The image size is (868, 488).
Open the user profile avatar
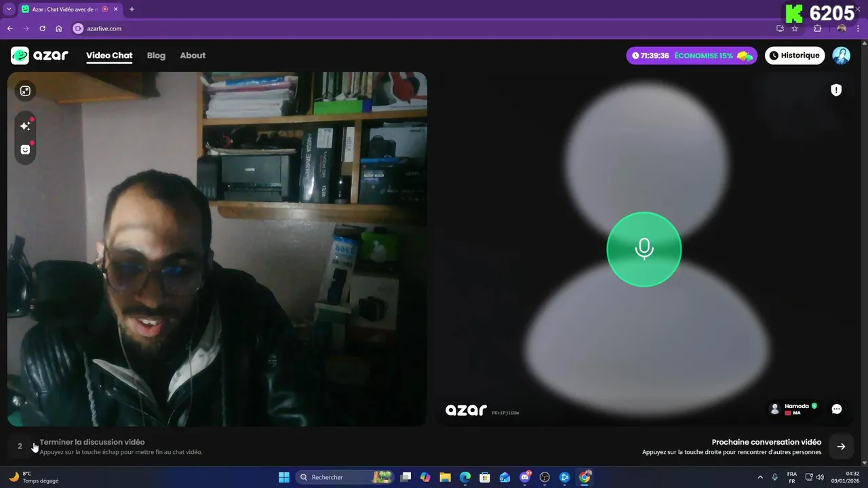841,56
